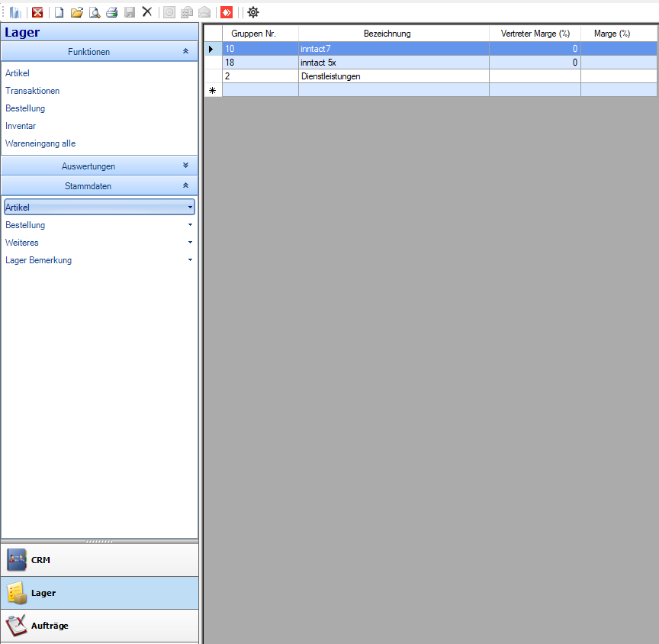
Task: Switch to the Aufträge module
Action: tap(100, 626)
